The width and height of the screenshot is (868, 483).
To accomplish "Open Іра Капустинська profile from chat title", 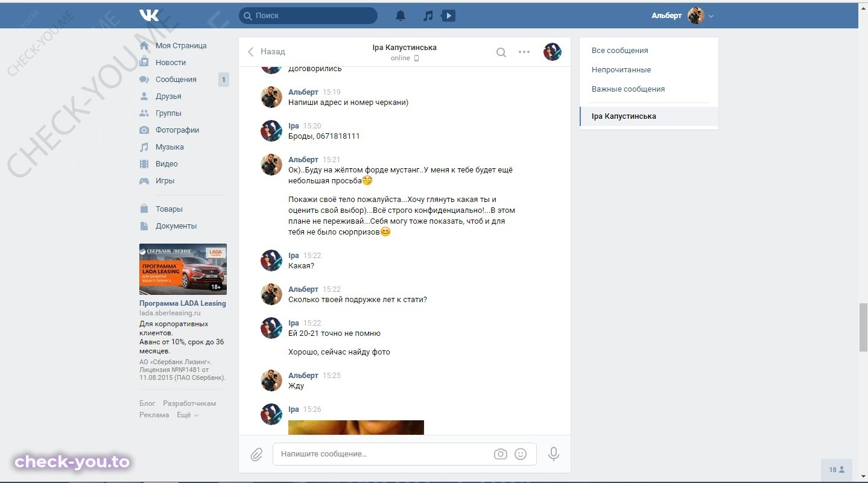I will [405, 48].
